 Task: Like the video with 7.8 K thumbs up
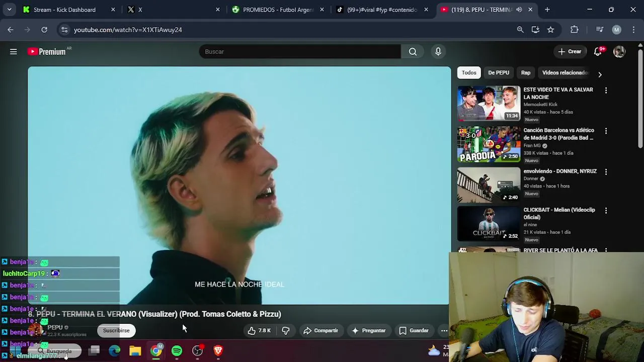click(259, 330)
